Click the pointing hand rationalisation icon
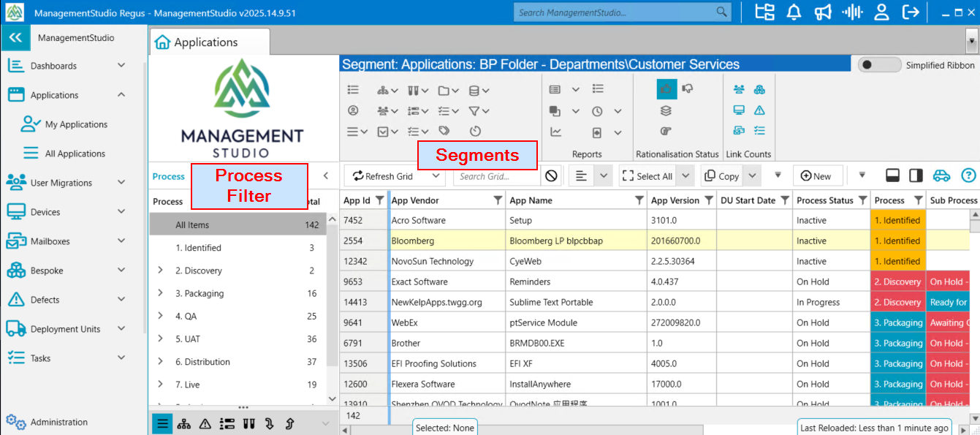The image size is (980, 435). pyautogui.click(x=666, y=132)
